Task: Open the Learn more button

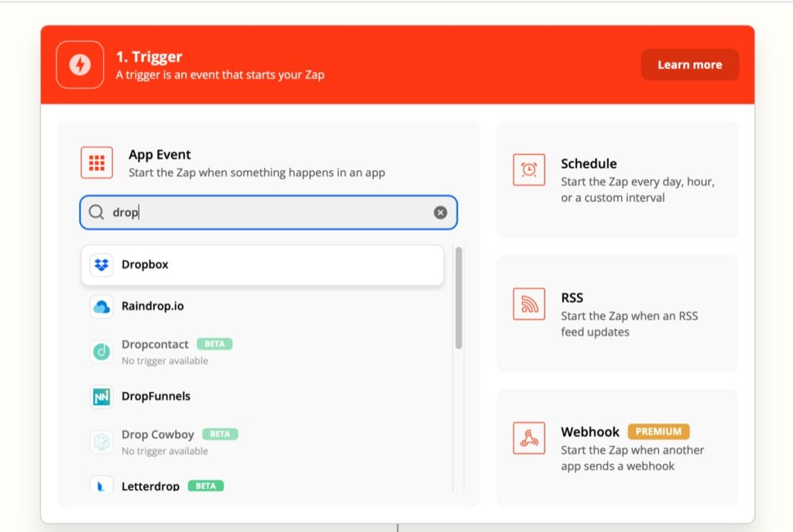Action: pyautogui.click(x=690, y=65)
